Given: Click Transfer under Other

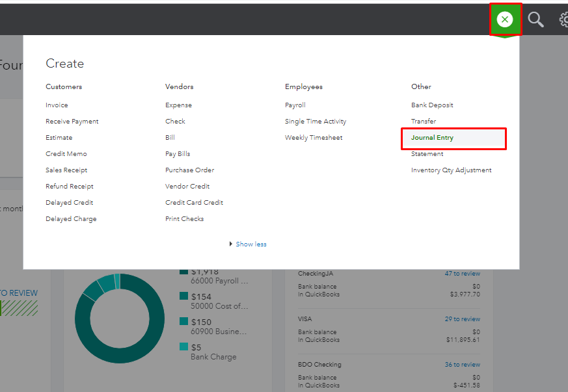Looking at the screenshot, I should coord(424,122).
